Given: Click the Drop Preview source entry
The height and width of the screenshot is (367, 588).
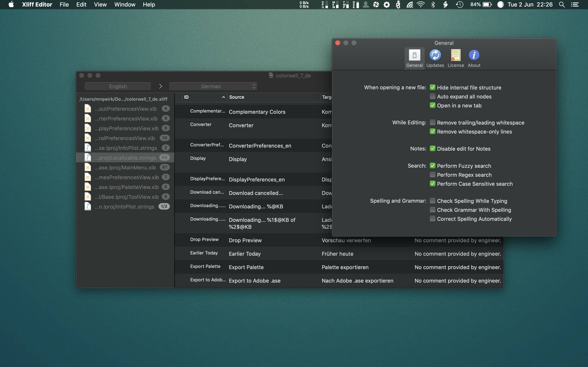Looking at the screenshot, I should coord(246,240).
